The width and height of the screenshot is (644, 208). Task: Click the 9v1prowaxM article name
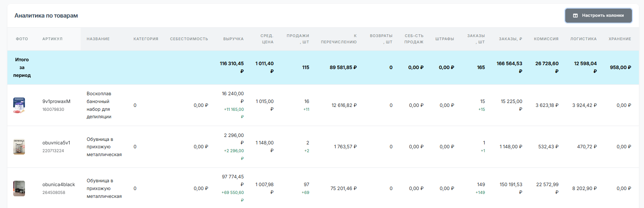coord(56,101)
